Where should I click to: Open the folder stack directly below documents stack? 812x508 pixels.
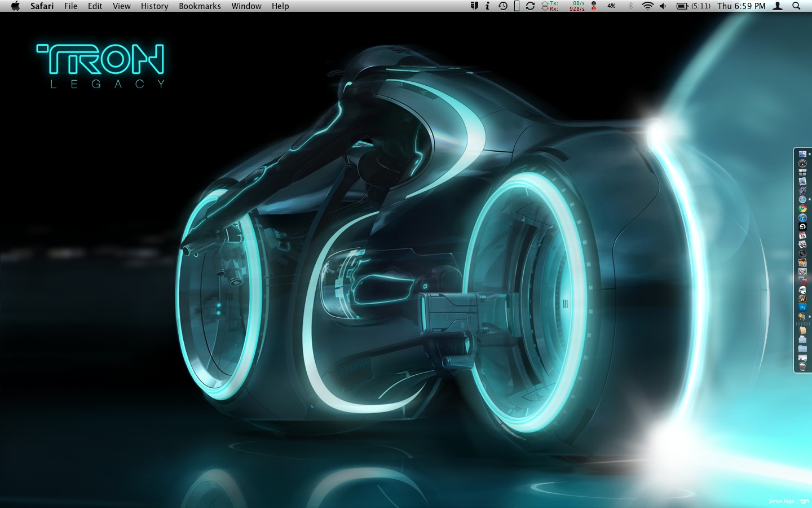click(x=802, y=340)
